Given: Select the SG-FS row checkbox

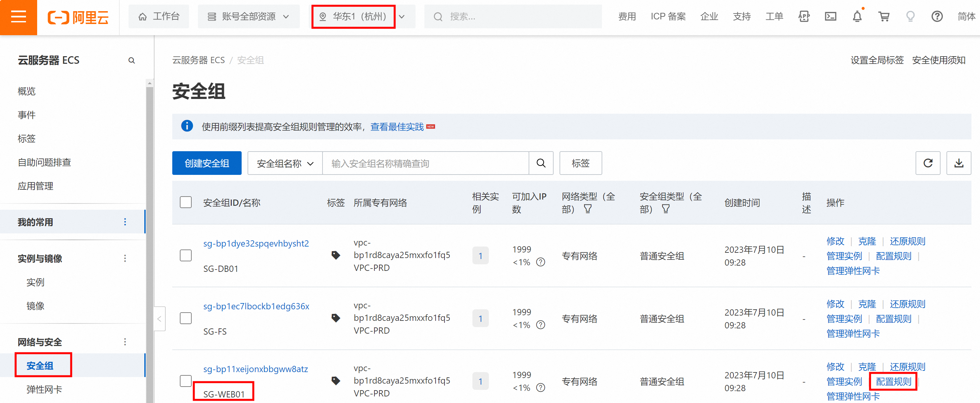Looking at the screenshot, I should [186, 318].
